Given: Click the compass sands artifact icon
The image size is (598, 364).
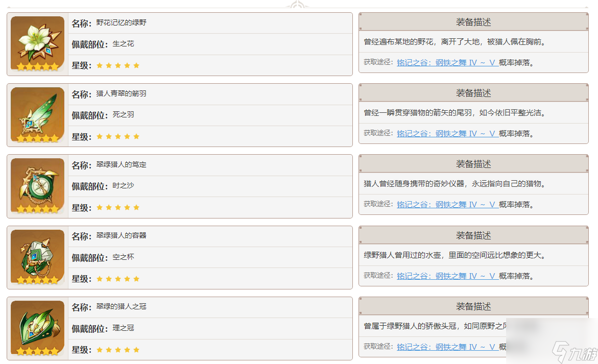Looking at the screenshot, I should pyautogui.click(x=37, y=186).
